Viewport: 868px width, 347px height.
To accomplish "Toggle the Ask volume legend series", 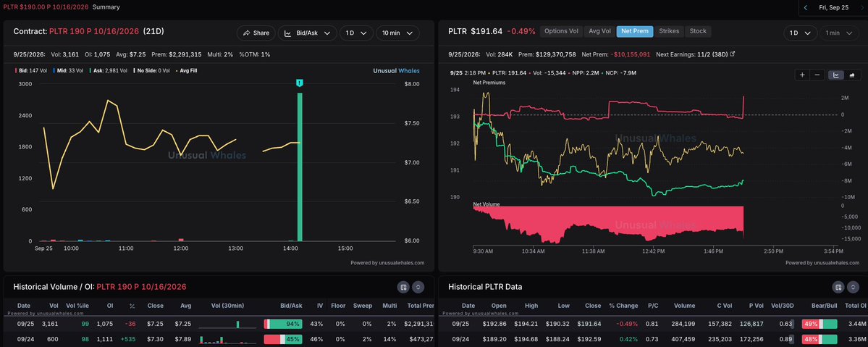I will point(109,71).
